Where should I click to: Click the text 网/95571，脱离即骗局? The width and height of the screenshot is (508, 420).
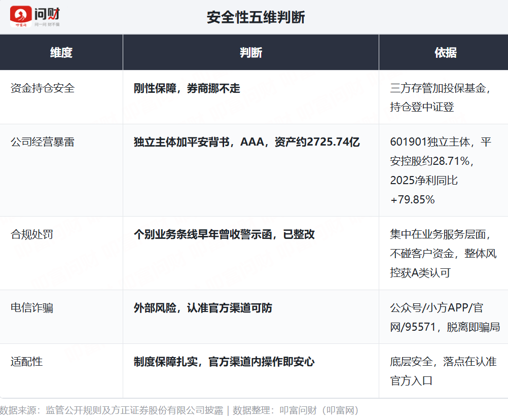(445, 327)
